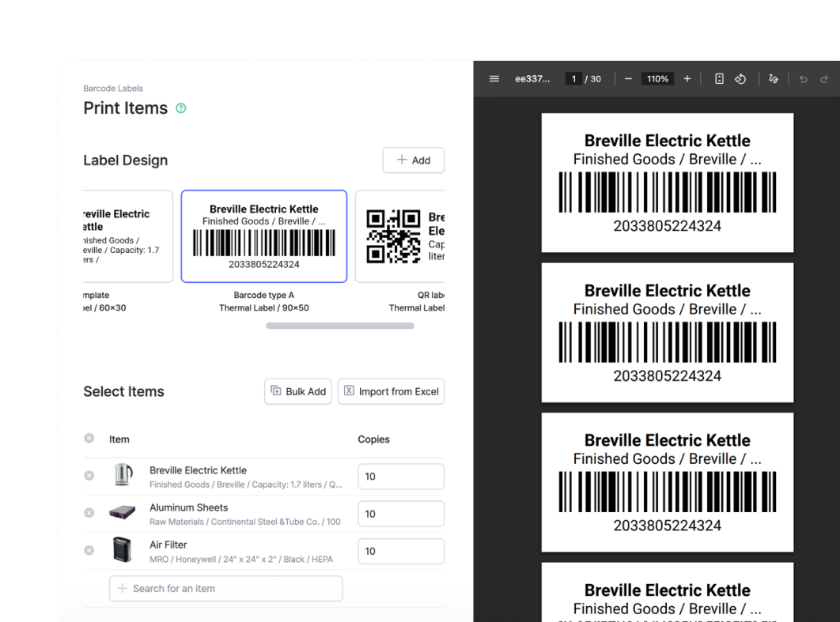Click the Item column header
840x622 pixels.
click(119, 439)
